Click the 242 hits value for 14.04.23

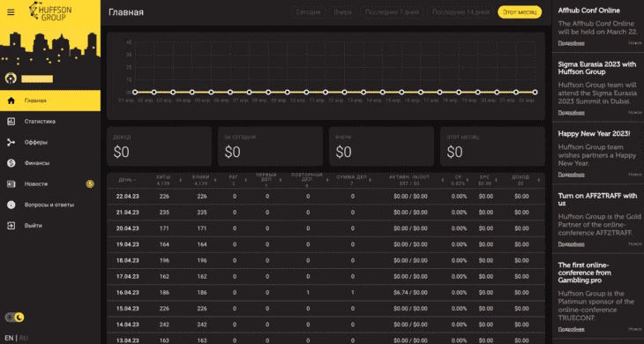(x=164, y=325)
